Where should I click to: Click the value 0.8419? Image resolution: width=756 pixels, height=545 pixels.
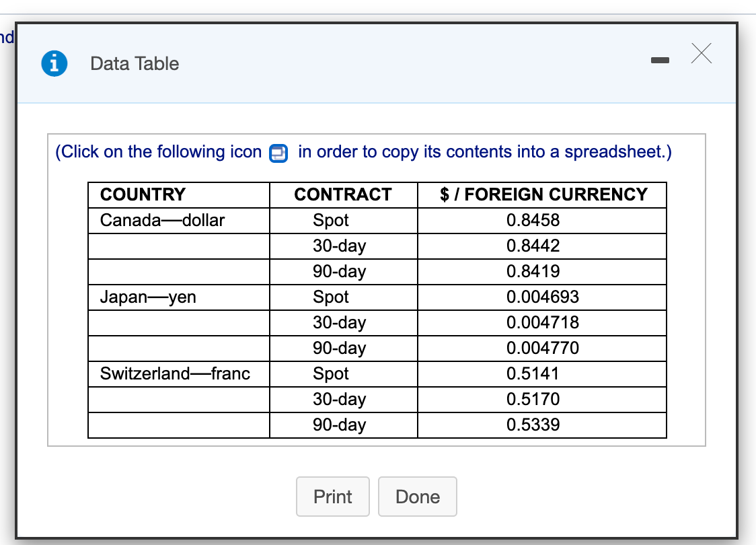click(533, 272)
